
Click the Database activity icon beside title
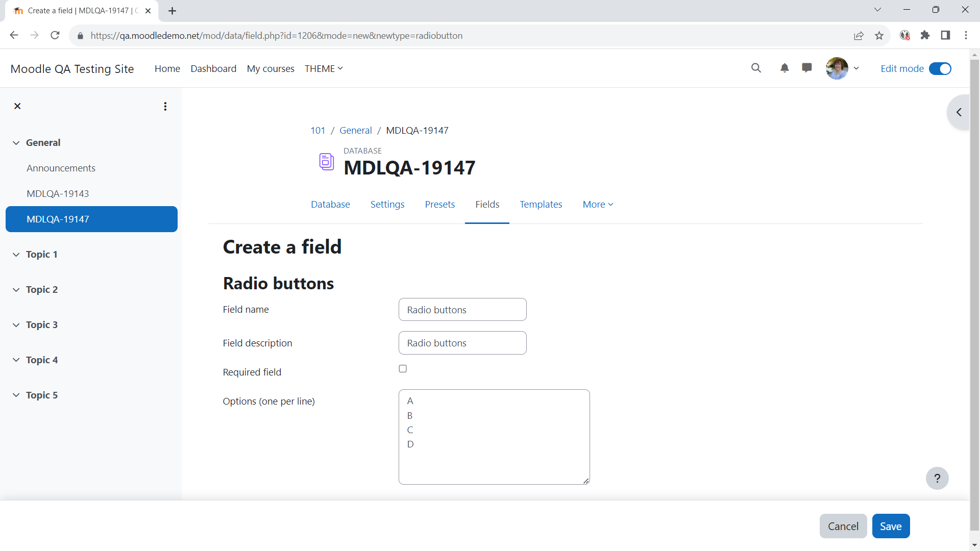point(327,162)
